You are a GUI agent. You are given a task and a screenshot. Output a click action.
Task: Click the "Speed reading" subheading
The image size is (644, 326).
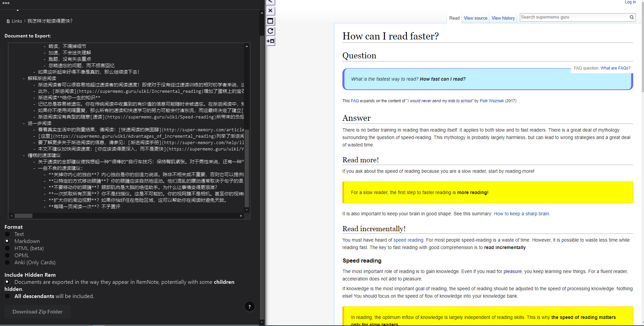pos(362,261)
